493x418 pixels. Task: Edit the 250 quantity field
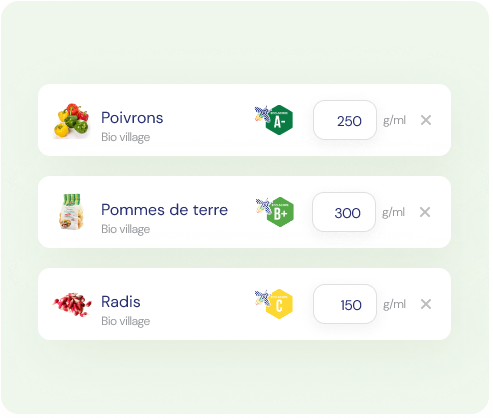point(345,120)
